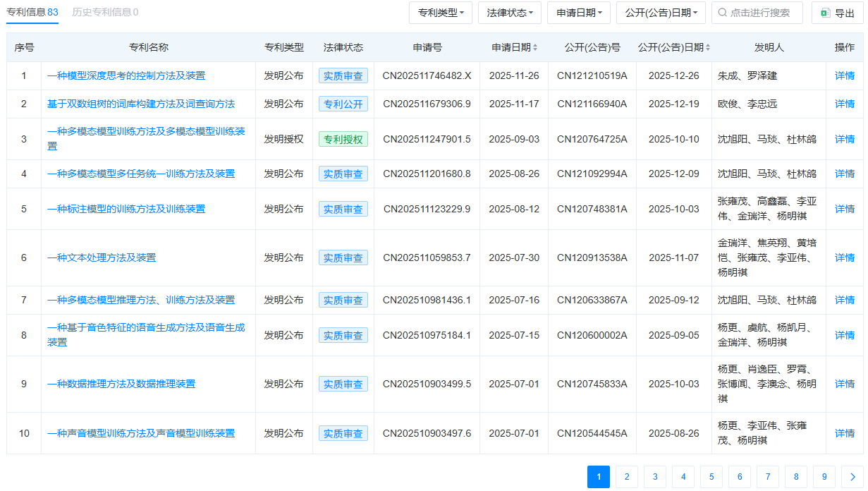This screenshot has height=491, width=868.
Task: View 详情 for patent row 3
Action: coord(844,139)
